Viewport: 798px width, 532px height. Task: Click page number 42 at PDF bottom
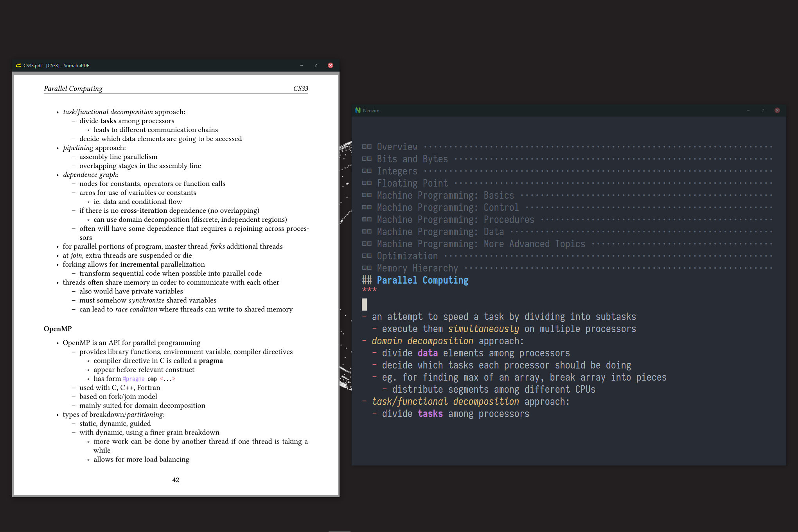[176, 480]
